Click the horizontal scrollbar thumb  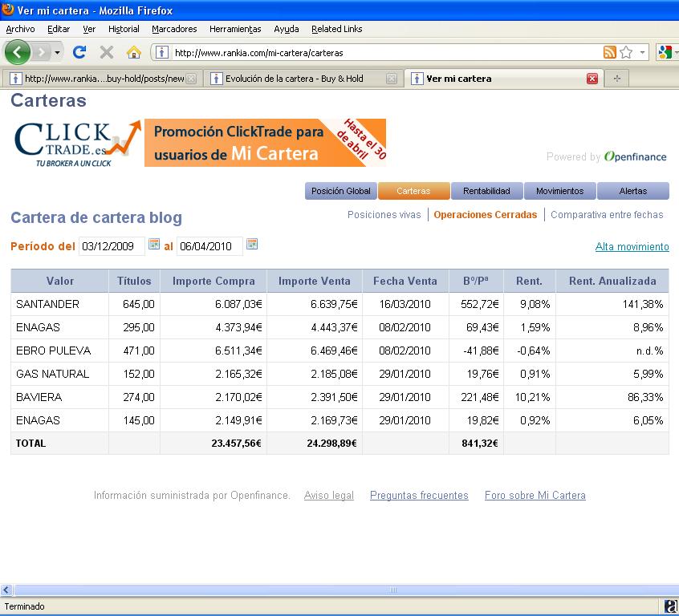click(347, 590)
